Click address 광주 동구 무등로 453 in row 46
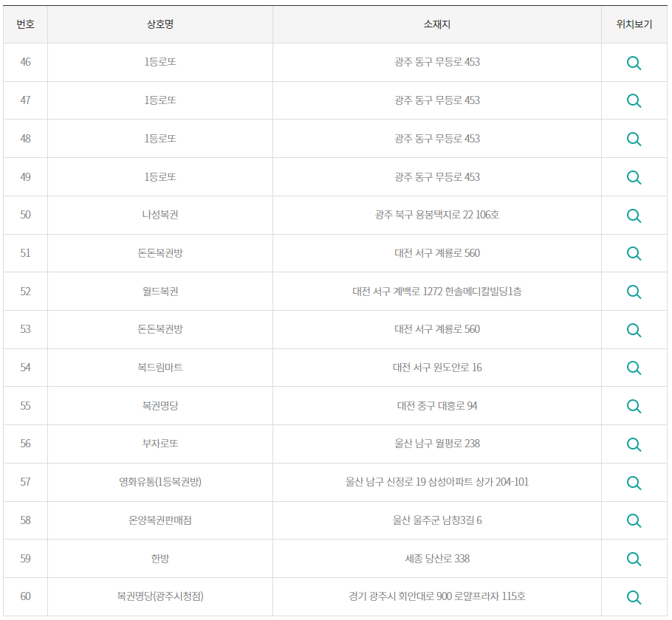This screenshot has height=620, width=672. coord(436,62)
